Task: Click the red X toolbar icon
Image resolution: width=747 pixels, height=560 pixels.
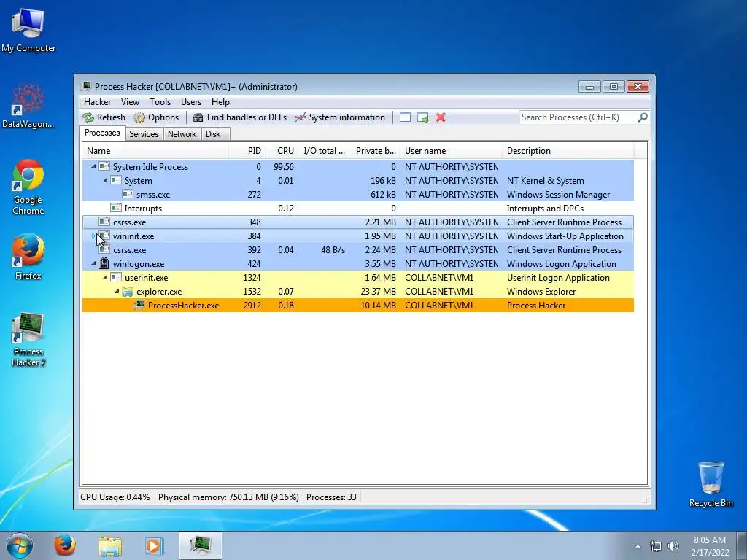Action: click(441, 117)
